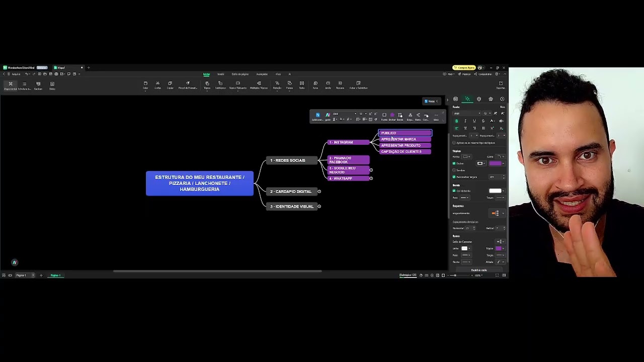Click the Compre Agora button
This screenshot has height=362, width=644.
(x=464, y=68)
